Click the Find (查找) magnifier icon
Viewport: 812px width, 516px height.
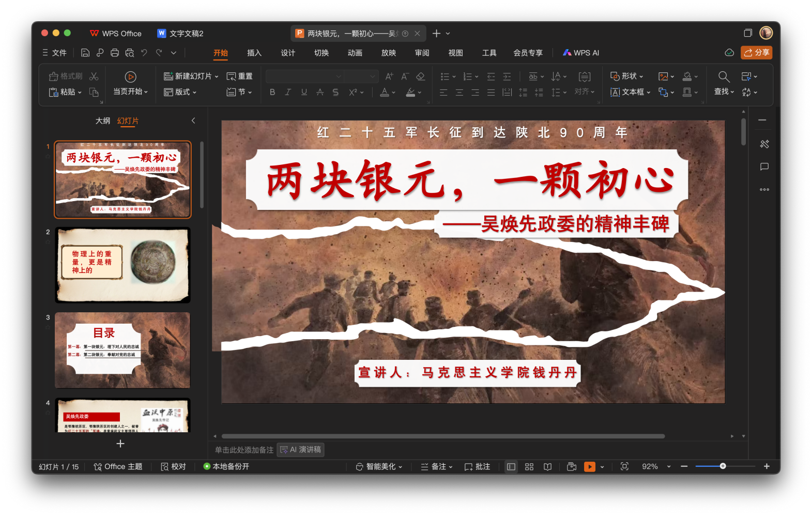(724, 77)
